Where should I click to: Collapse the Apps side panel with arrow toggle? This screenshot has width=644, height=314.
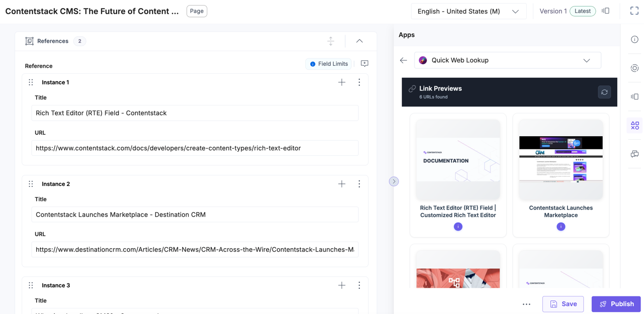(x=393, y=181)
